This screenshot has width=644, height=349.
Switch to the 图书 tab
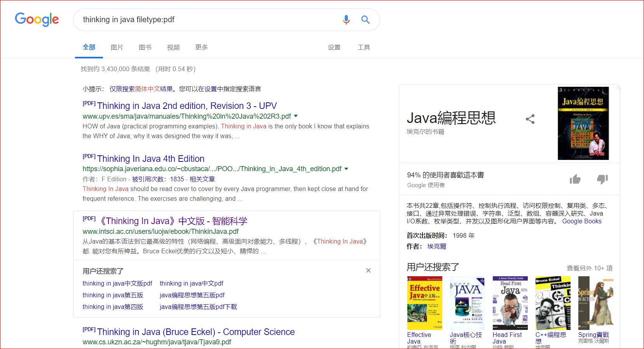point(145,47)
